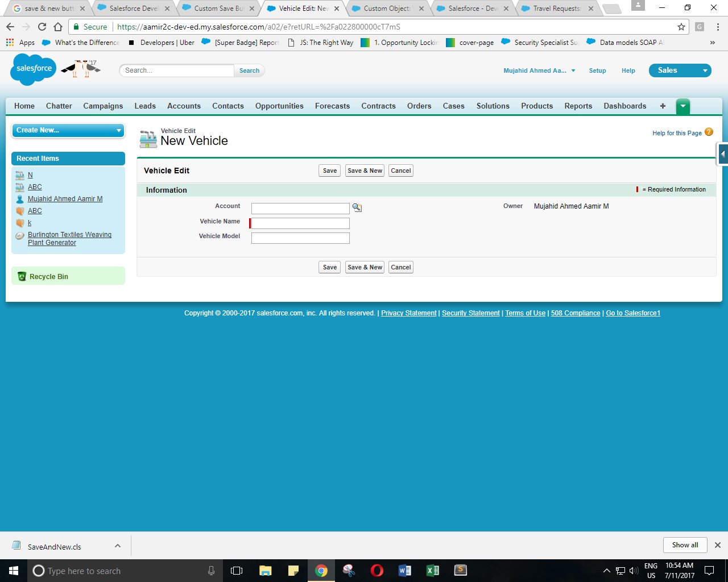The height and width of the screenshot is (582, 728).
Task: Add tab with the plus icon
Action: point(663,106)
